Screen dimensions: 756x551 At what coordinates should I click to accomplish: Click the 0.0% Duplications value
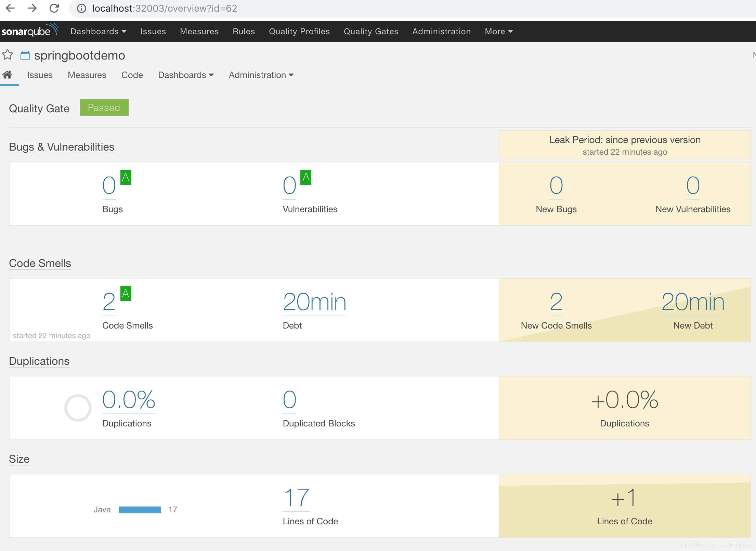[129, 400]
